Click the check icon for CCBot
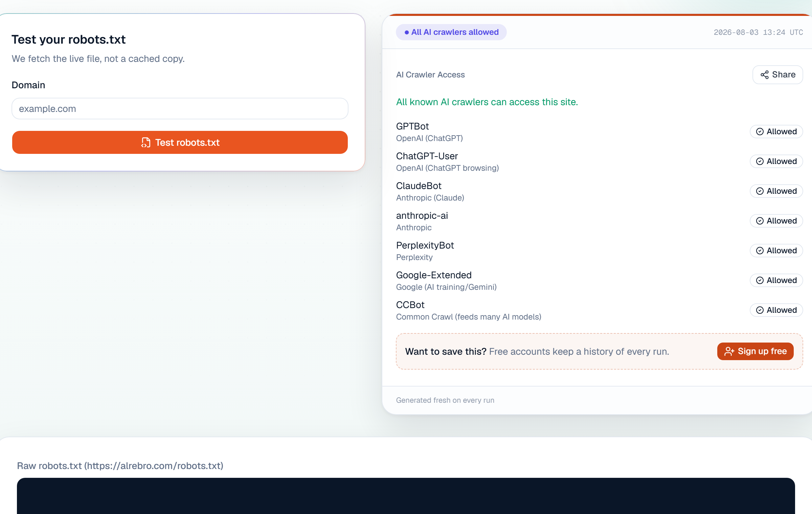The height and width of the screenshot is (514, 812). click(x=760, y=310)
